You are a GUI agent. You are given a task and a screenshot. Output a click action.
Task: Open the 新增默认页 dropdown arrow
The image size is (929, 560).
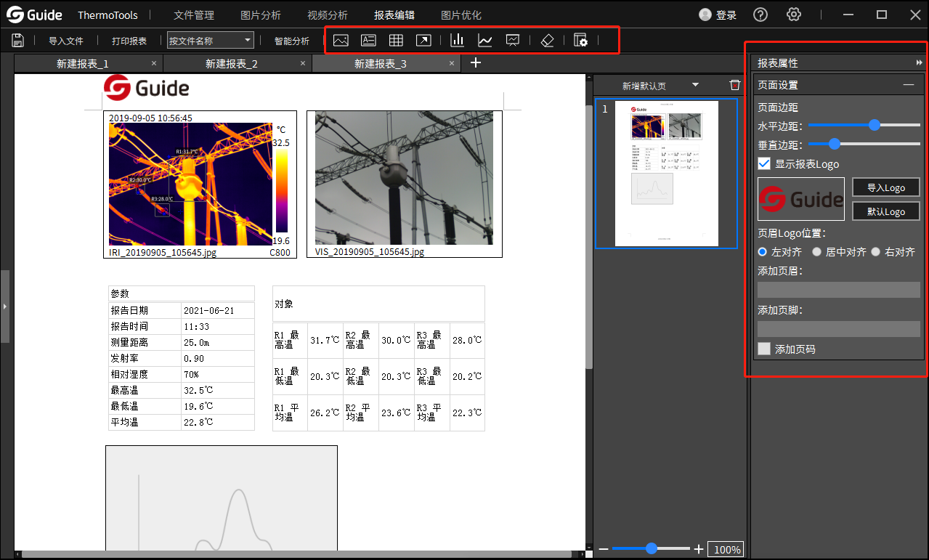click(x=695, y=85)
